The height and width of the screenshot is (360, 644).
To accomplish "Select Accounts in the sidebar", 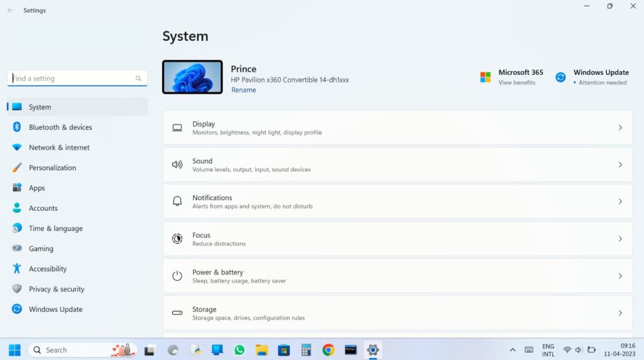I will click(43, 208).
